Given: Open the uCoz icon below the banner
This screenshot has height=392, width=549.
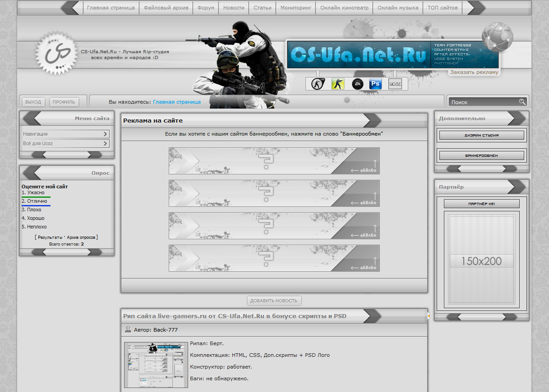Looking at the screenshot, I should tap(395, 84).
